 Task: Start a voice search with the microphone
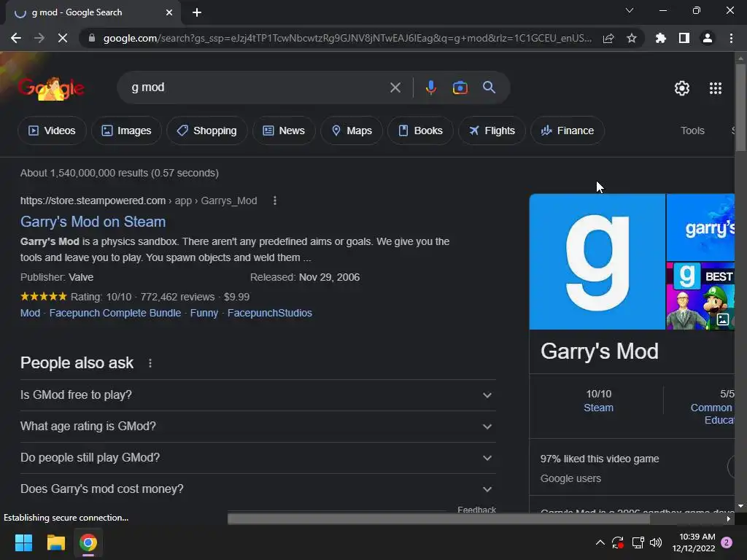pyautogui.click(x=431, y=87)
